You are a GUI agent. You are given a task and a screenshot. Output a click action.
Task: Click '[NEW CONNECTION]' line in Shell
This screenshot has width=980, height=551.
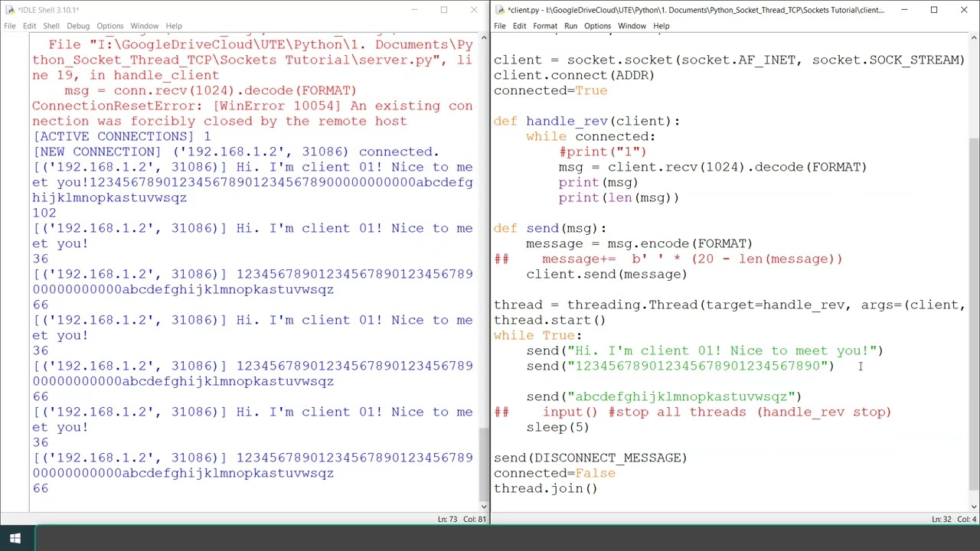coord(236,152)
